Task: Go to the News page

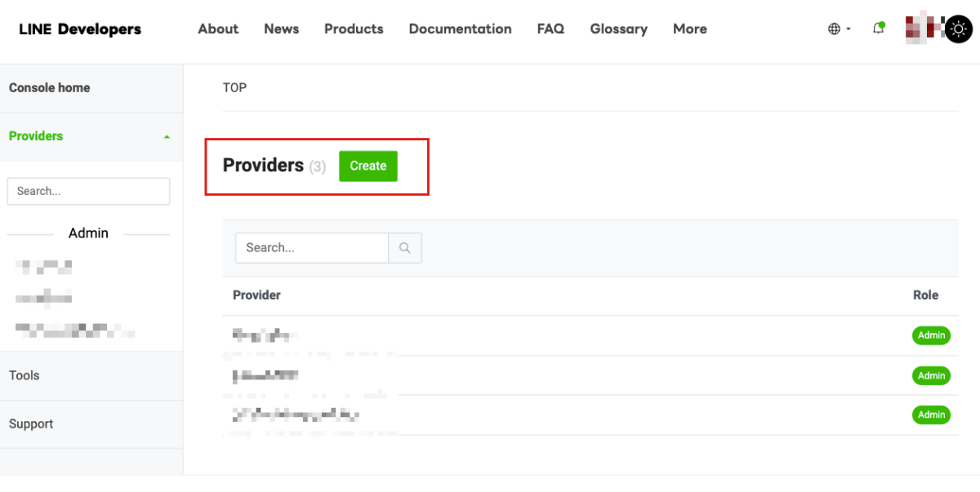Action: point(281,29)
